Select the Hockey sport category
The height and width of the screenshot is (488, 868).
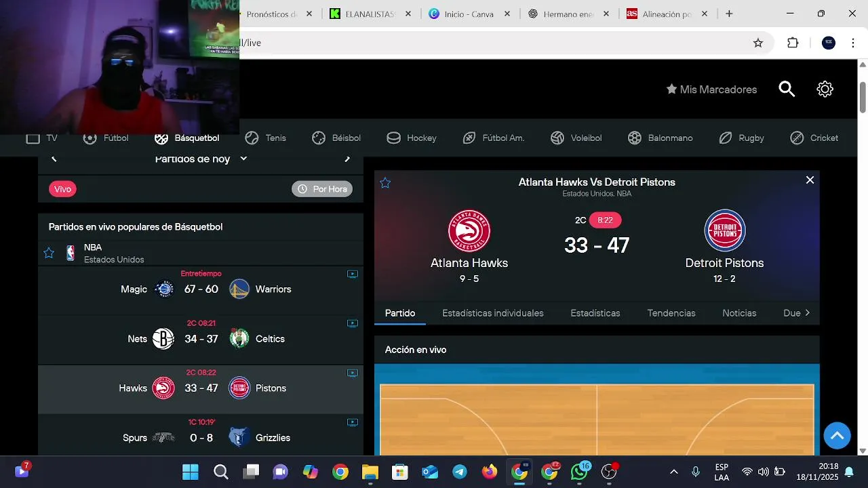[412, 138]
